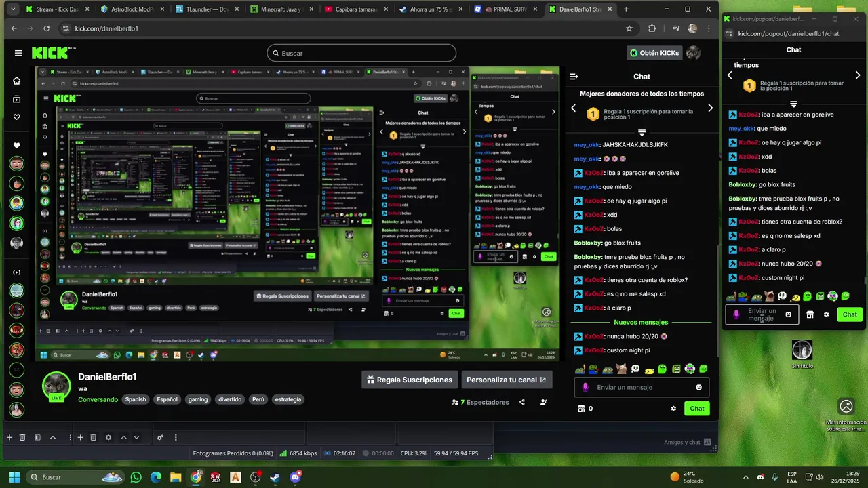Click Personaliza tu canal button
Viewport: 868px width, 488px height.
pos(506,380)
